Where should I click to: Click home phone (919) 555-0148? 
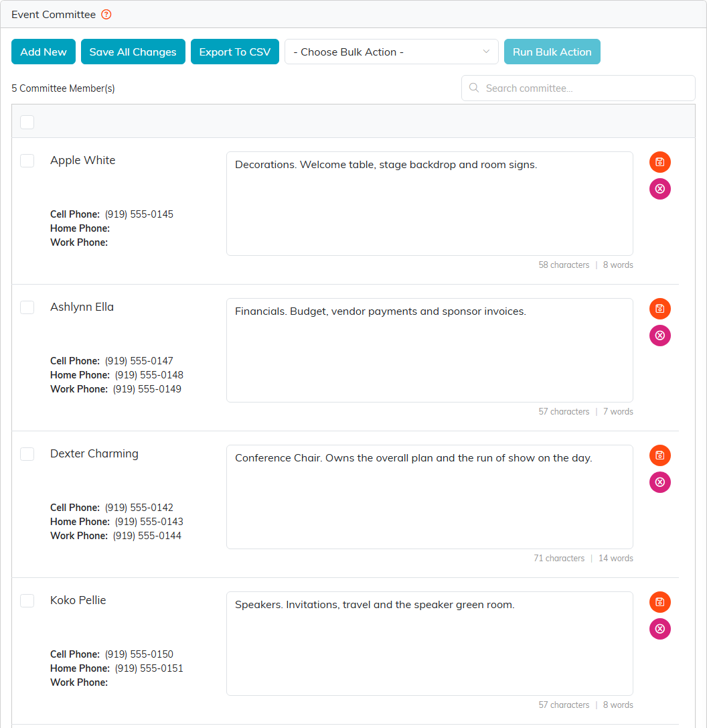pos(149,374)
